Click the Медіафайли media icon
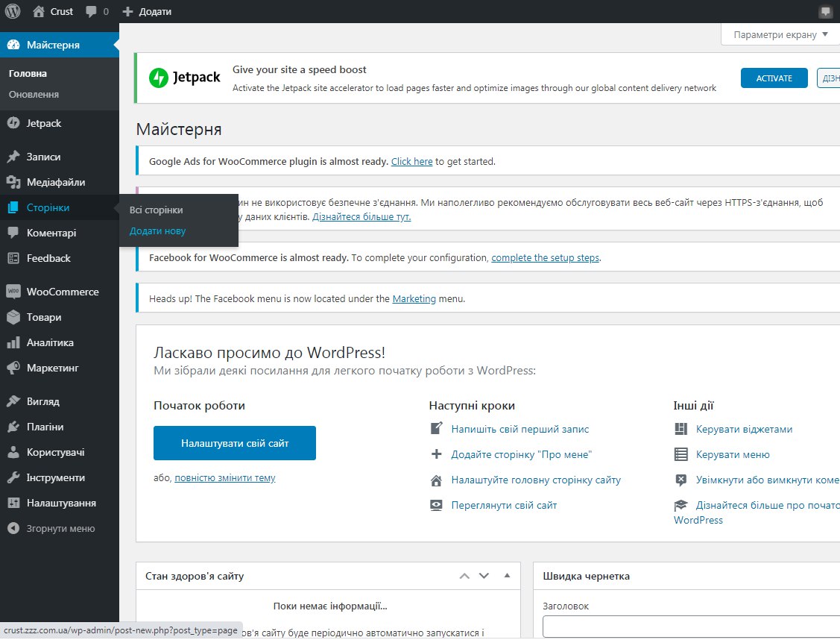The image size is (840, 640). pyautogui.click(x=13, y=182)
